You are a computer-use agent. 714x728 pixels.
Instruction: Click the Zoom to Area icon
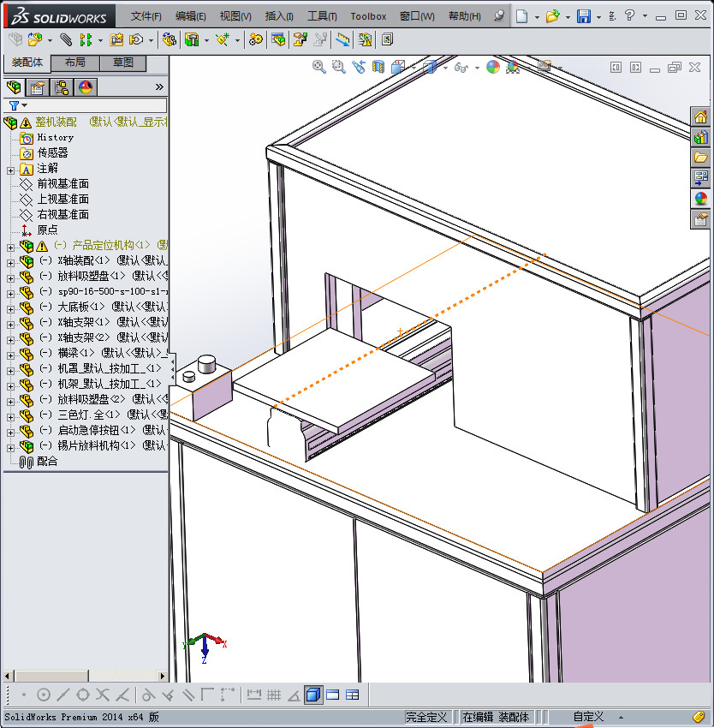point(339,67)
